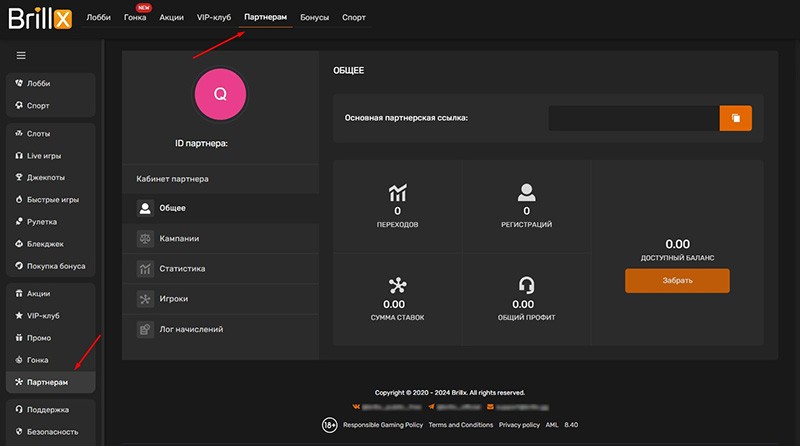The height and width of the screenshot is (446, 800).
Task: Toggle the hamburger menu in sidebar
Action: pyautogui.click(x=21, y=55)
